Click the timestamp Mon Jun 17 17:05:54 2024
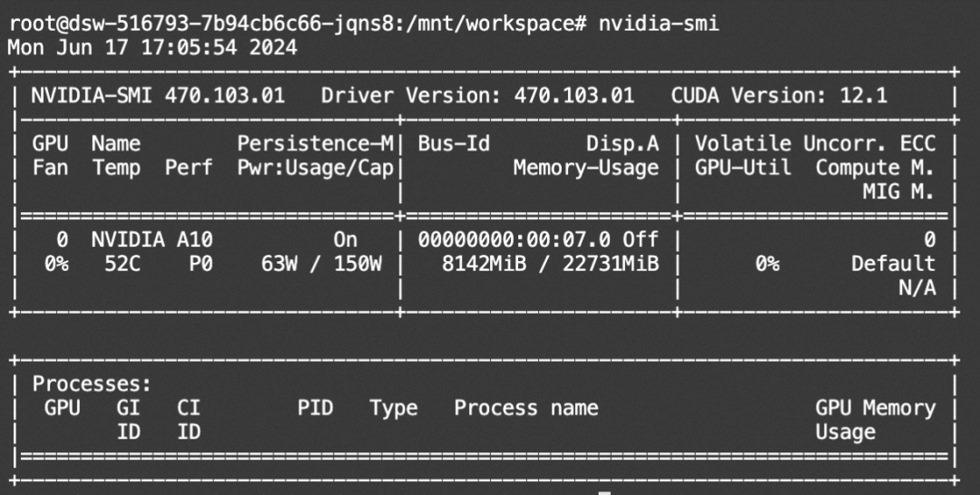The height and width of the screenshot is (495, 980). (152, 47)
